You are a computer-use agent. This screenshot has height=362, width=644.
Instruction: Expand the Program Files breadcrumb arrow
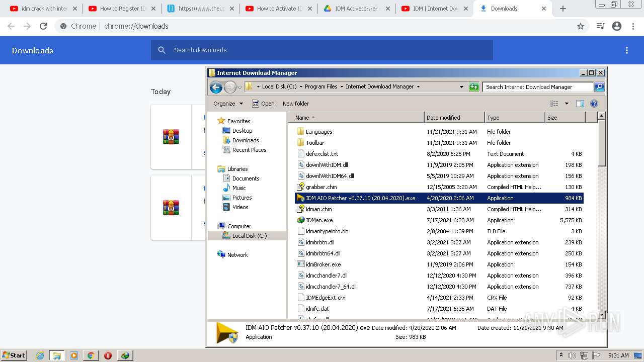click(x=341, y=86)
